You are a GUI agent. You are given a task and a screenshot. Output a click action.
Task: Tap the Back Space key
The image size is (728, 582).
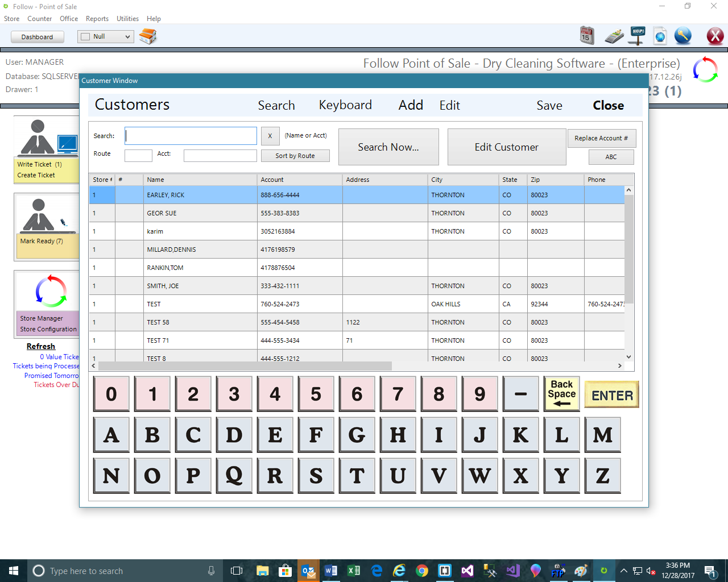pos(561,394)
